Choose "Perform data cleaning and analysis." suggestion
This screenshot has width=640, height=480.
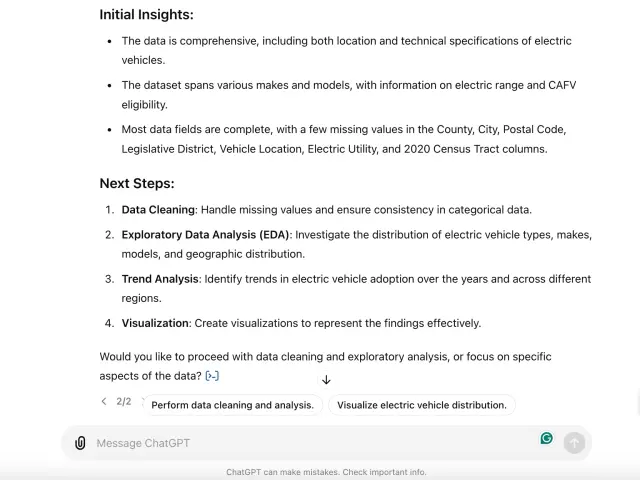click(233, 405)
